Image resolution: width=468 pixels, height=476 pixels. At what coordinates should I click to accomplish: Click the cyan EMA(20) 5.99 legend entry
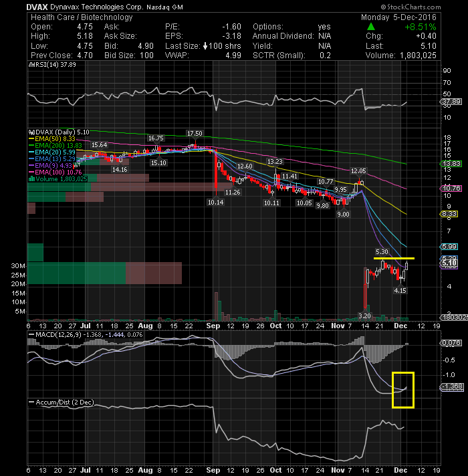click(x=52, y=152)
